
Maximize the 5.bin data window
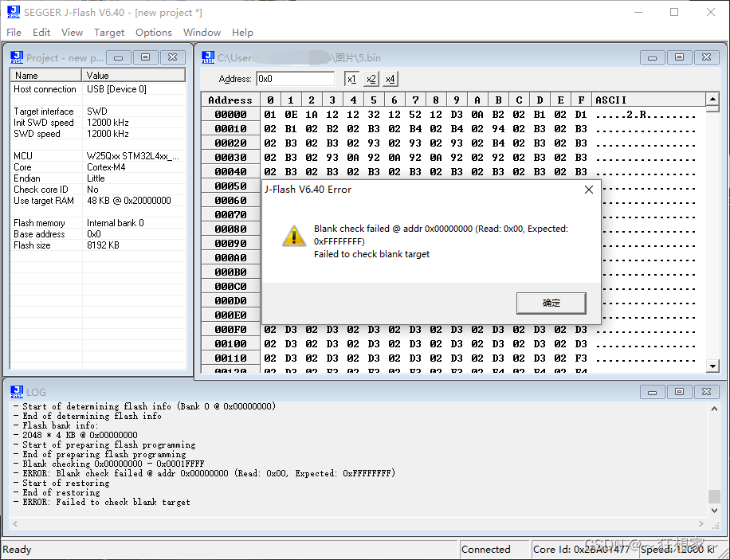679,57
